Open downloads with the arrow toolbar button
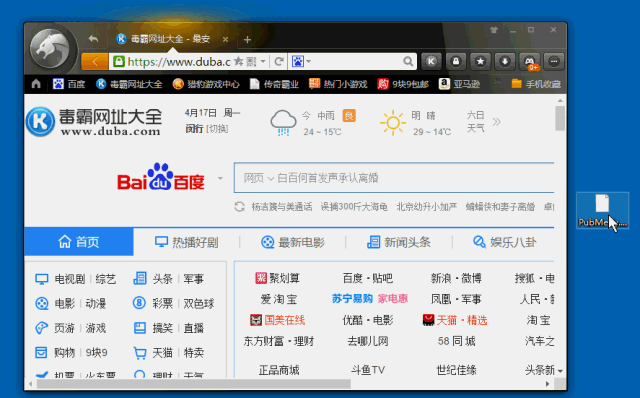 505,62
